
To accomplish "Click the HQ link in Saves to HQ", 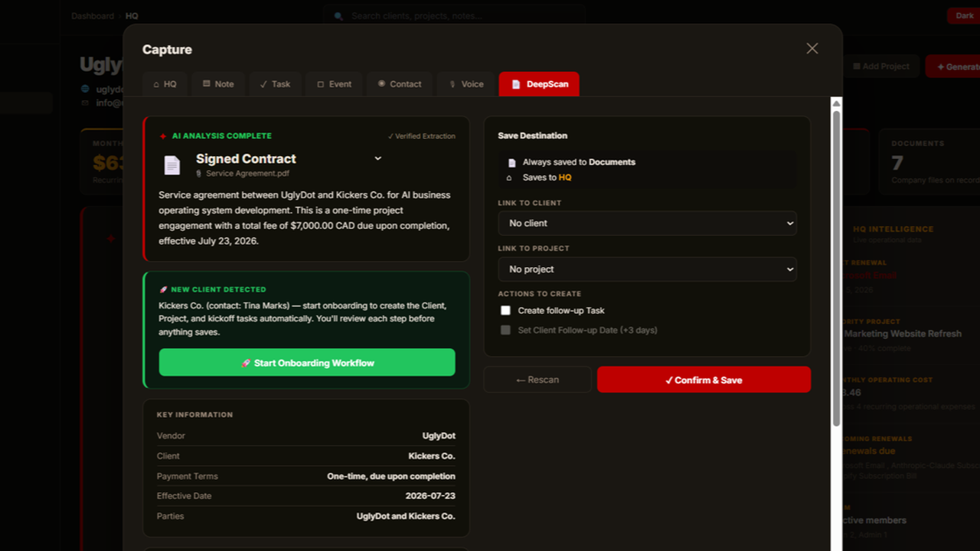I will tap(565, 178).
